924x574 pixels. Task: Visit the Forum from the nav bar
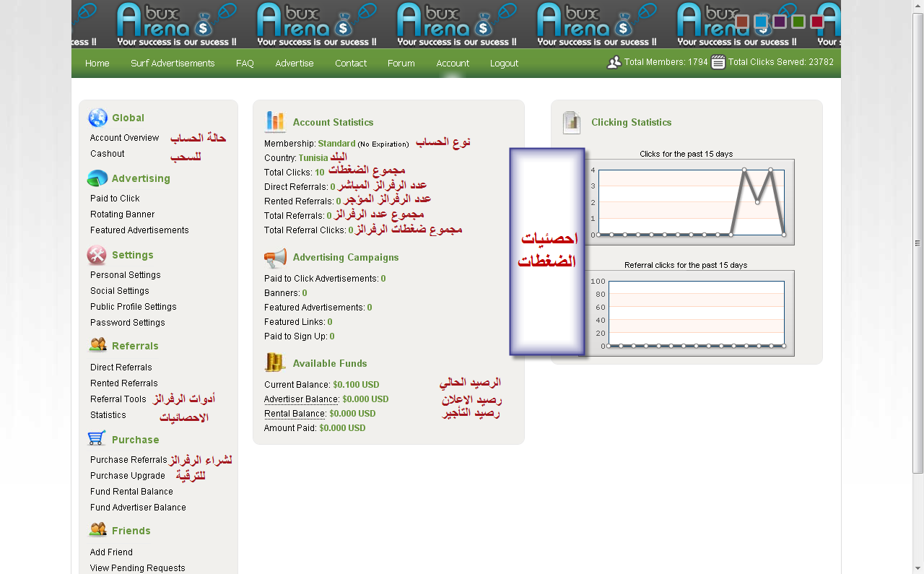401,64
